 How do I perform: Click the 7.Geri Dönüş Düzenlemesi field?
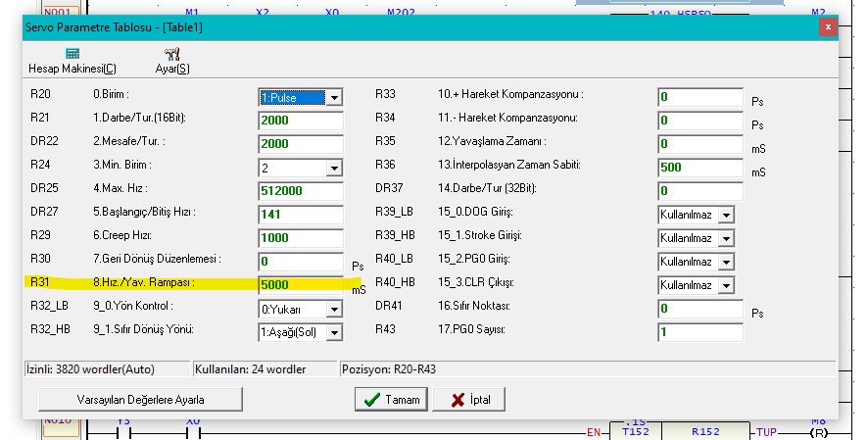[301, 262]
